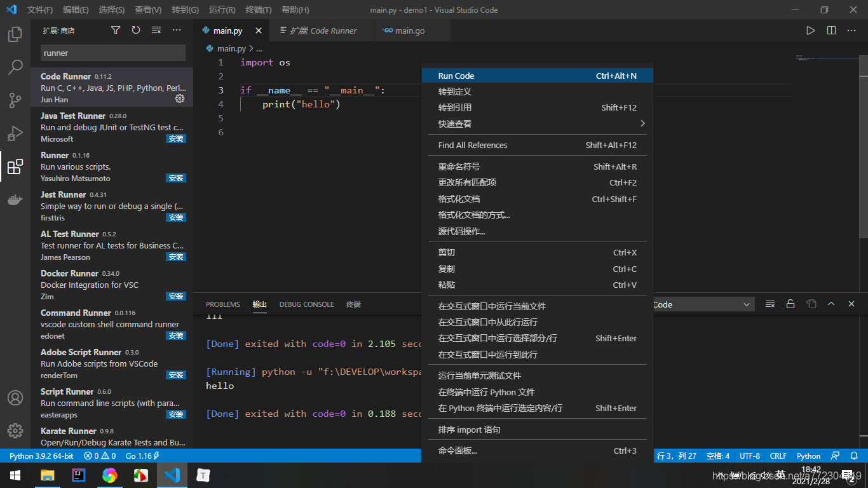868x488 pixels.
Task: Click the filter extensions funnel icon
Action: pos(116,30)
